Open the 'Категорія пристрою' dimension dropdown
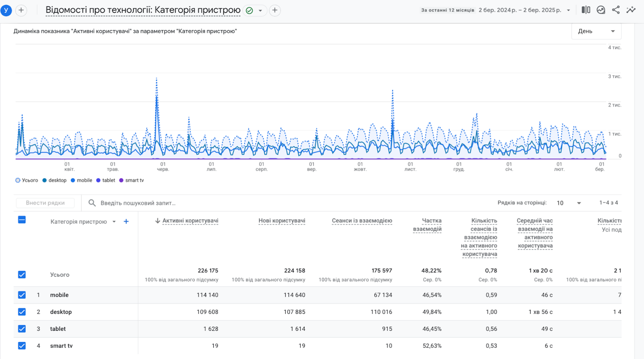This screenshot has height=359, width=644. point(83,222)
